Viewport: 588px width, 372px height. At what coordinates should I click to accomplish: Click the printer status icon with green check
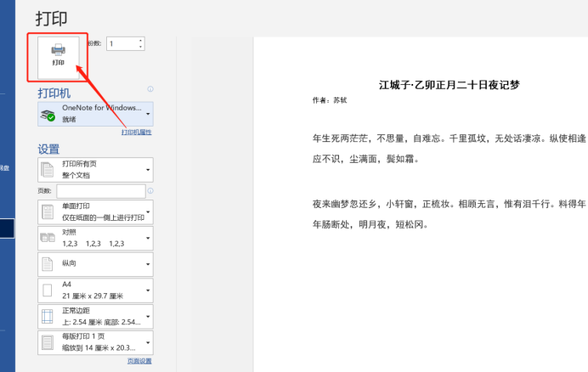48,116
